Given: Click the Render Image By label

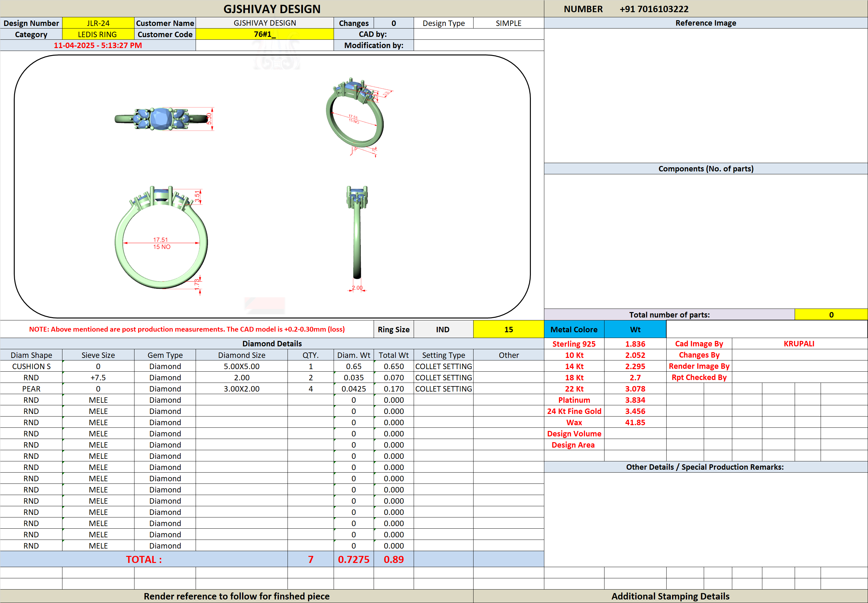Looking at the screenshot, I should tap(699, 366).
